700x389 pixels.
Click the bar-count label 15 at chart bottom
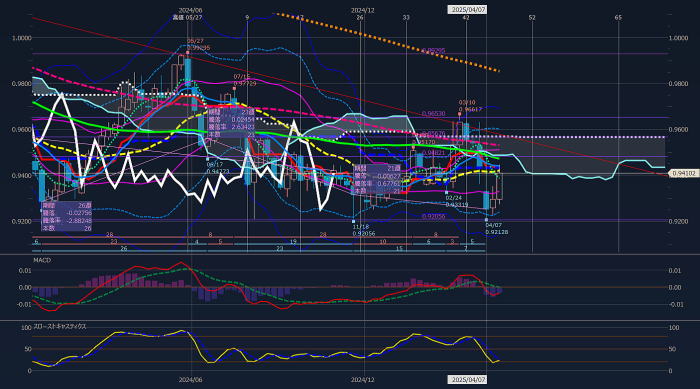click(x=399, y=248)
